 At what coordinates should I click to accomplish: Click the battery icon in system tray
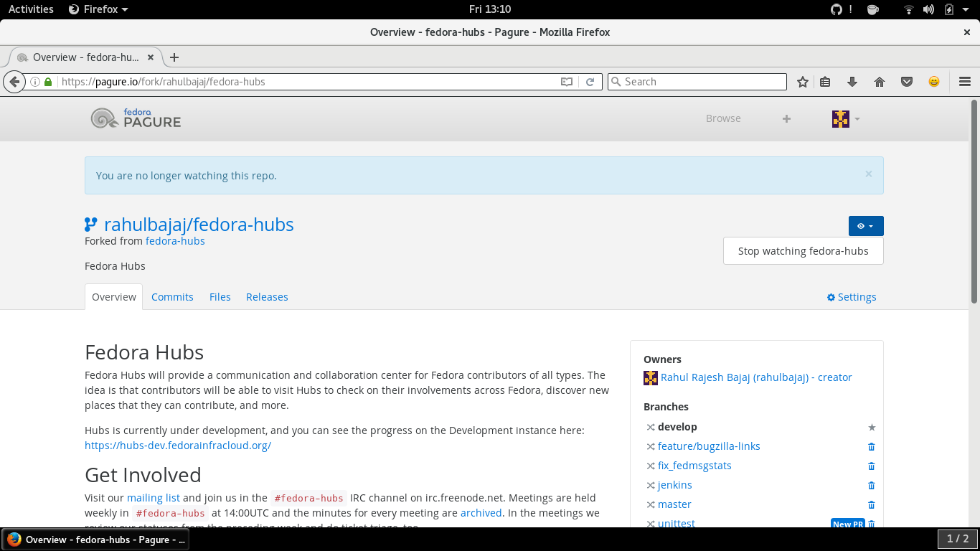pyautogui.click(x=949, y=9)
